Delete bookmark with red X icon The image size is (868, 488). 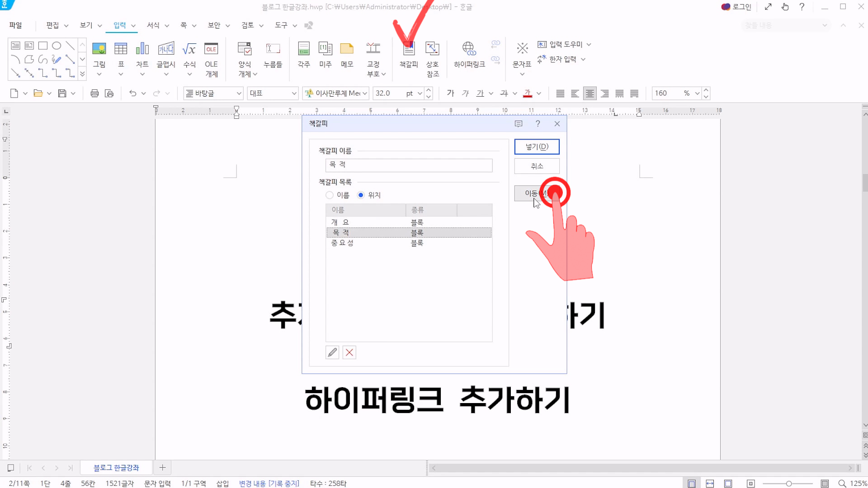pos(349,352)
